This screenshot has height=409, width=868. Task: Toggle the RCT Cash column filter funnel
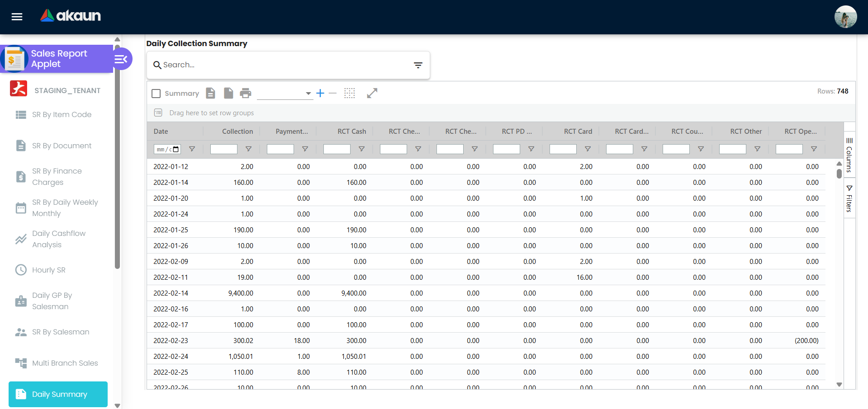tap(362, 149)
